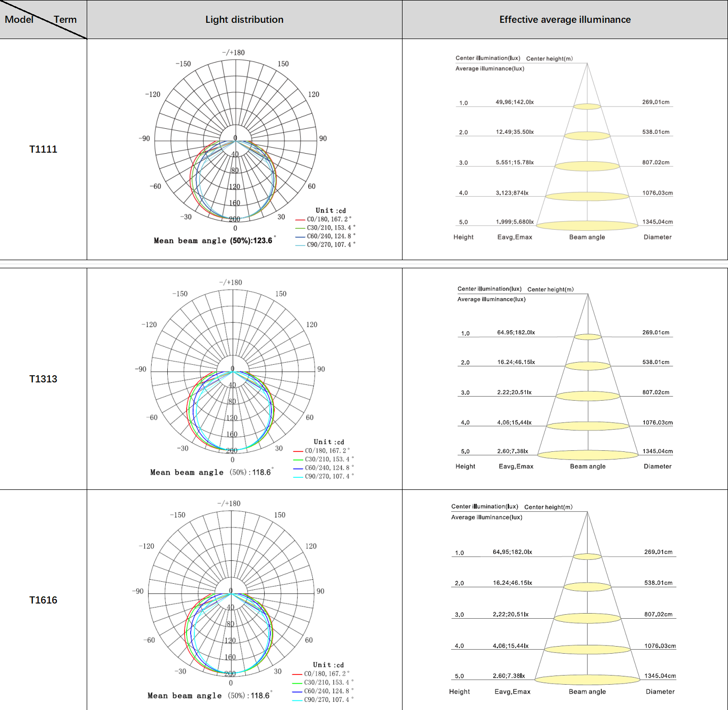The image size is (728, 710).
Task: Click T1616 'Diameter' axis label
Action: (x=660, y=691)
